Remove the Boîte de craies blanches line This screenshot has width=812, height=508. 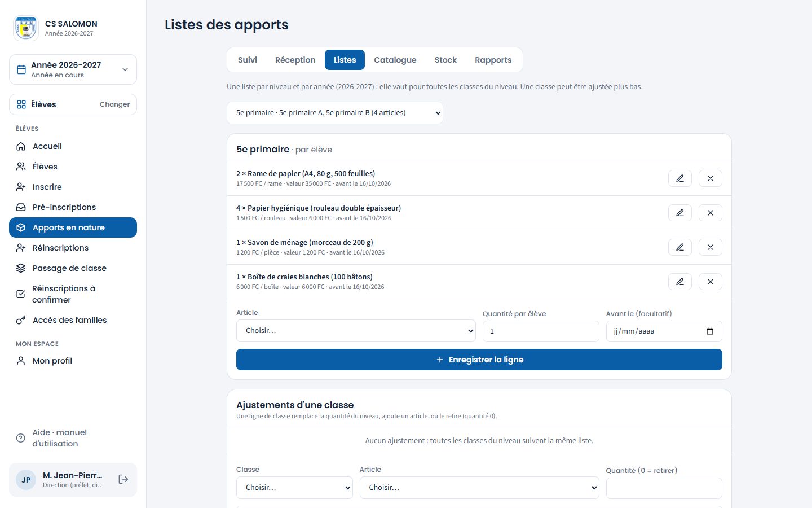click(x=710, y=282)
